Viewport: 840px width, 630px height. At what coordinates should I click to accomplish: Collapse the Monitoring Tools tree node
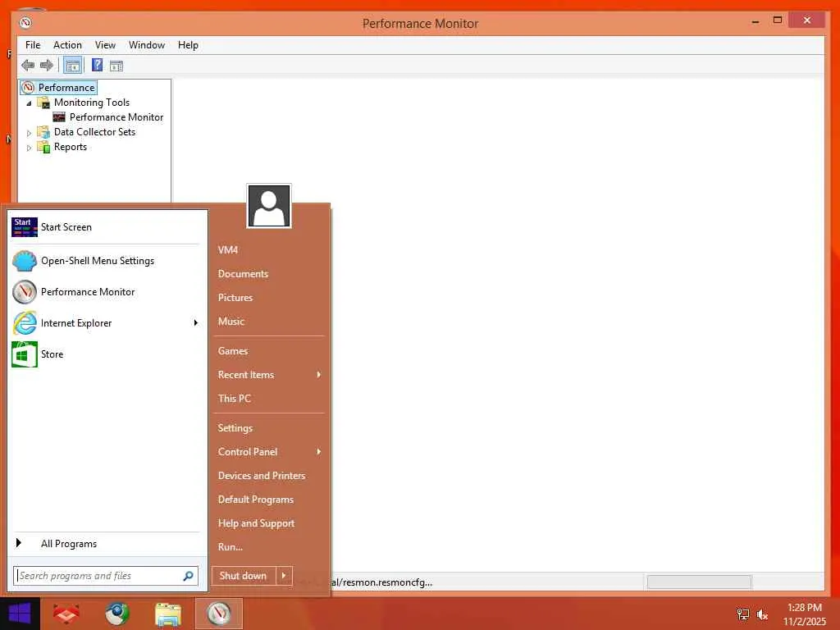(29, 103)
